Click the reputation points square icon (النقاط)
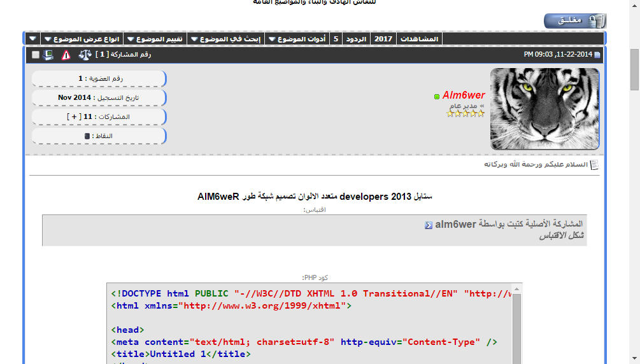 pyautogui.click(x=87, y=136)
